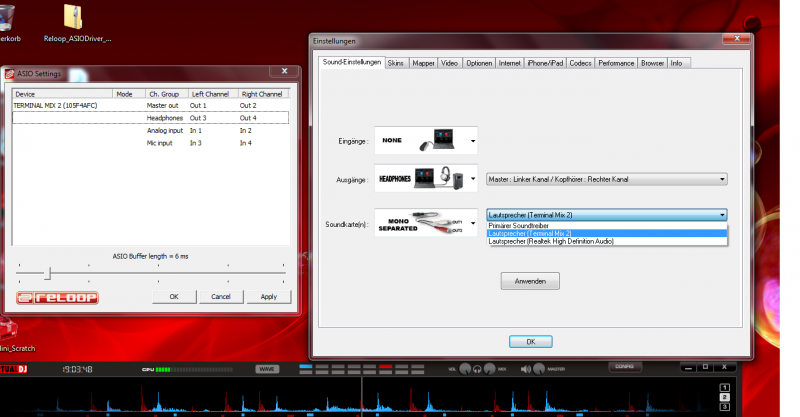
Task: Click the Reloop logo in ASIO Settings
Action: point(56,297)
